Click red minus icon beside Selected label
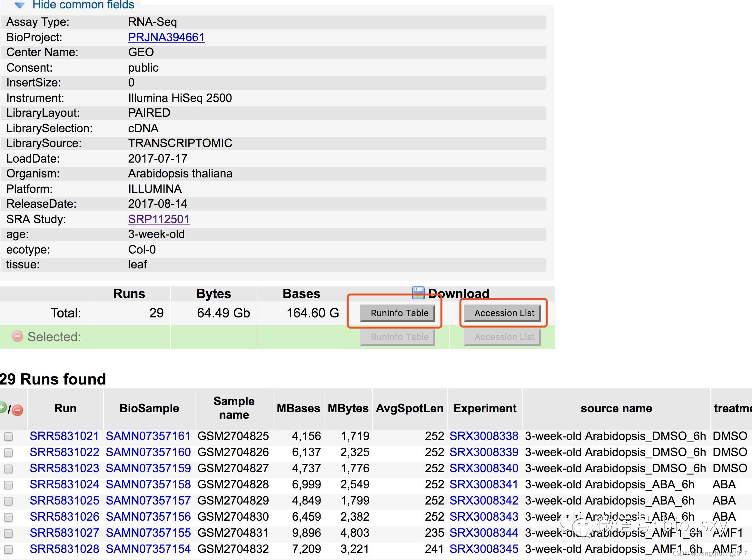752x560 pixels. pos(17,336)
